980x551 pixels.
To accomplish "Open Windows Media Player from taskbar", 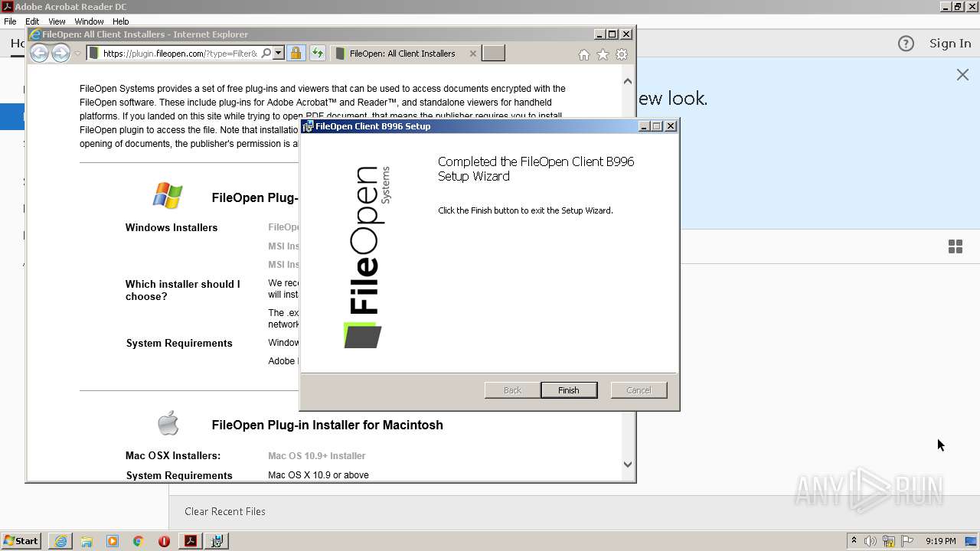I will [x=113, y=541].
